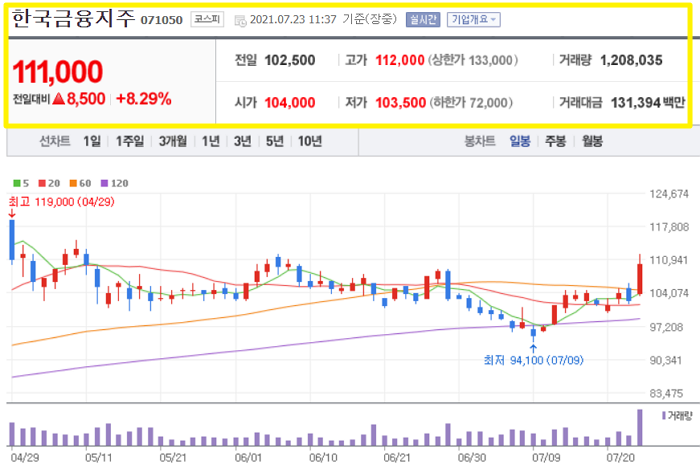Click the 최고 119,000 (04/29) annotation

pos(62,202)
